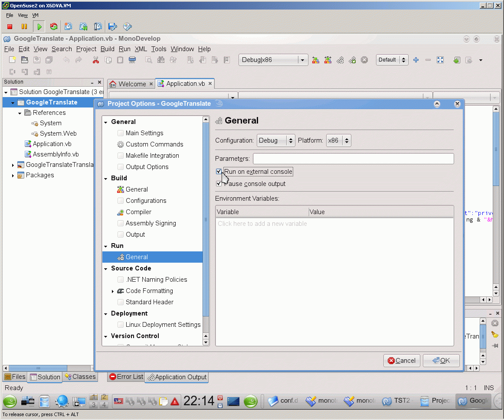Open the Error List pad
The image size is (504, 420).
coord(126,377)
